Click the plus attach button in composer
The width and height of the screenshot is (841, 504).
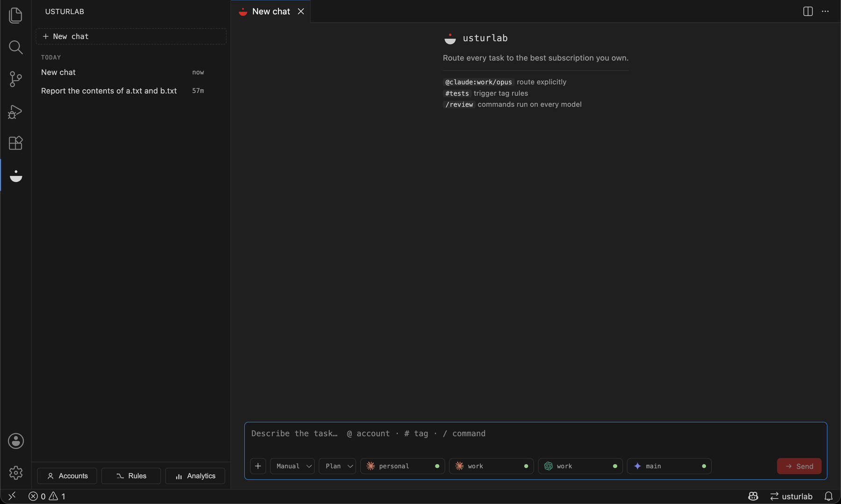[258, 466]
